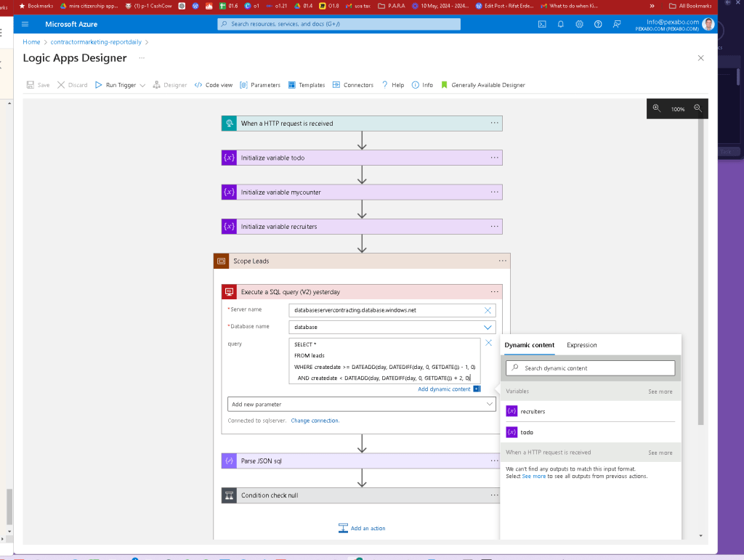The height and width of the screenshot is (560, 744).
Task: Open Templates in the toolbar
Action: pyautogui.click(x=307, y=85)
